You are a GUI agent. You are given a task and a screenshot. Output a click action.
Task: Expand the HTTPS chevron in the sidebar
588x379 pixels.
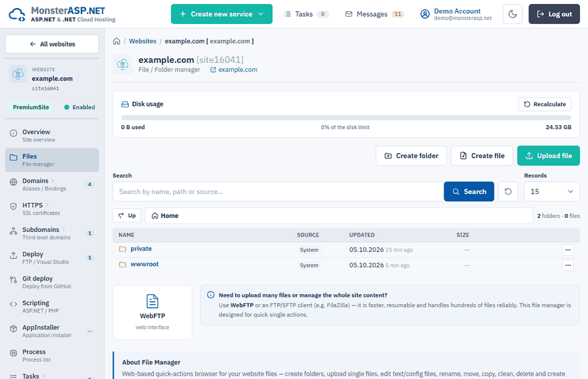click(x=47, y=205)
